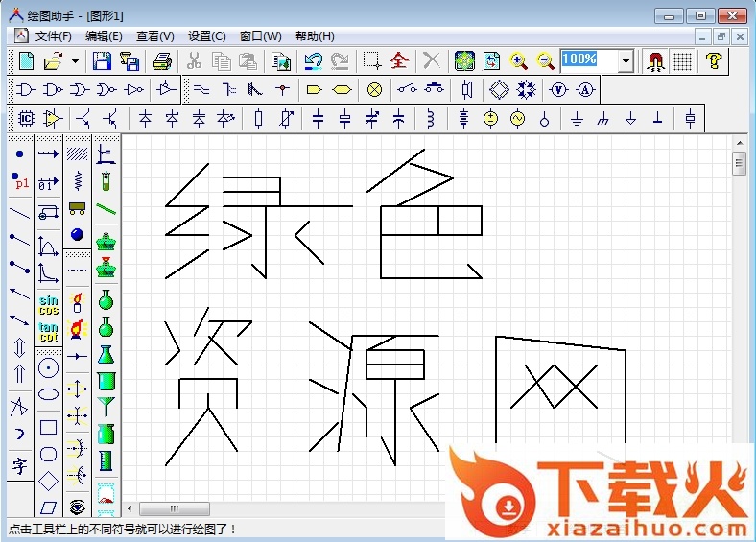Expand the arrow beside open folder
Screen dimensions: 756x542
(x=76, y=61)
